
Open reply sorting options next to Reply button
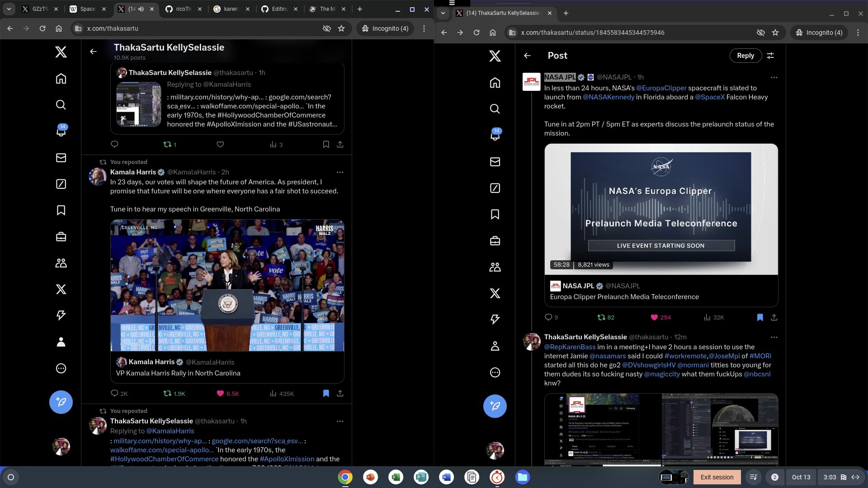770,56
